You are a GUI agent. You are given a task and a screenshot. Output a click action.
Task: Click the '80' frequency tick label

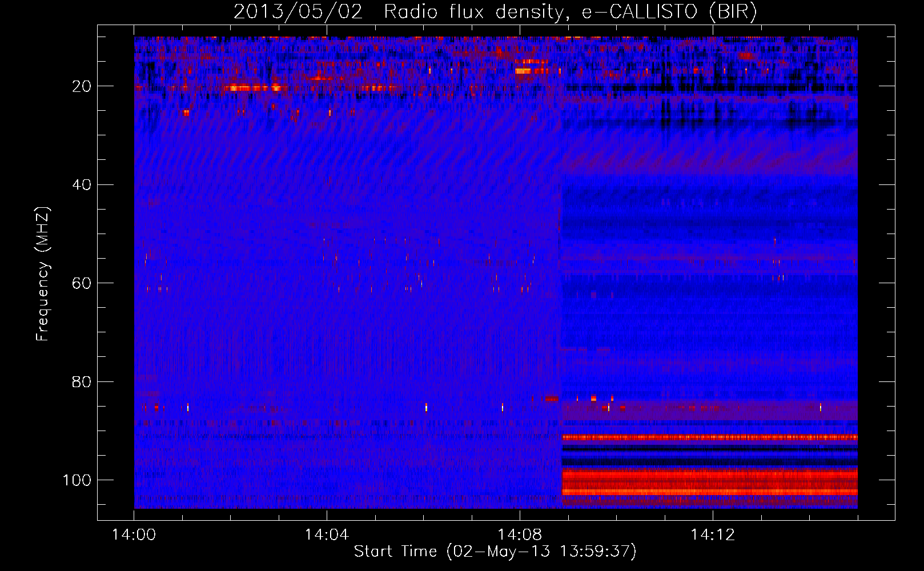point(82,382)
